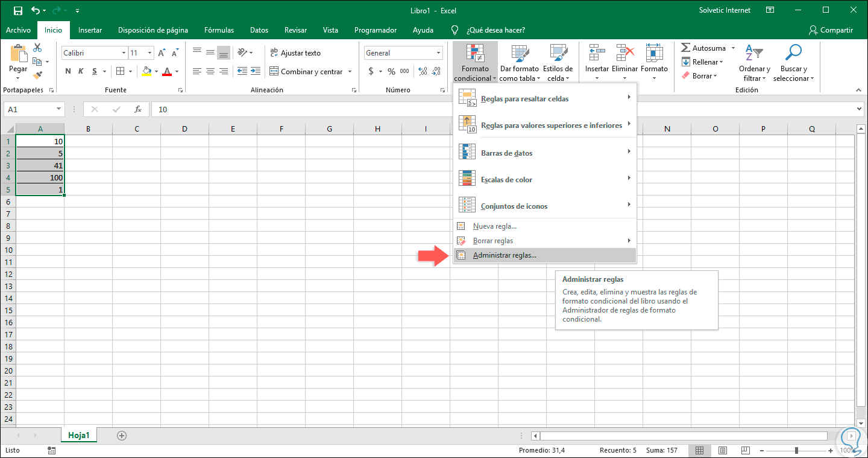Click the Borrar clear button
This screenshot has height=458, width=868.
point(699,76)
